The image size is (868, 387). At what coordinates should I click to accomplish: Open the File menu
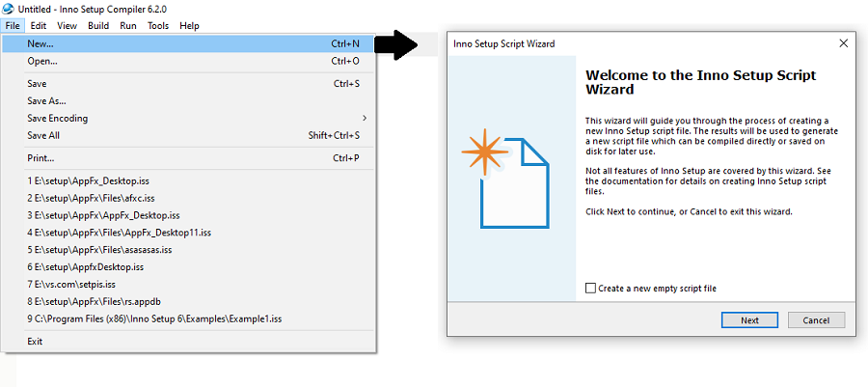13,25
